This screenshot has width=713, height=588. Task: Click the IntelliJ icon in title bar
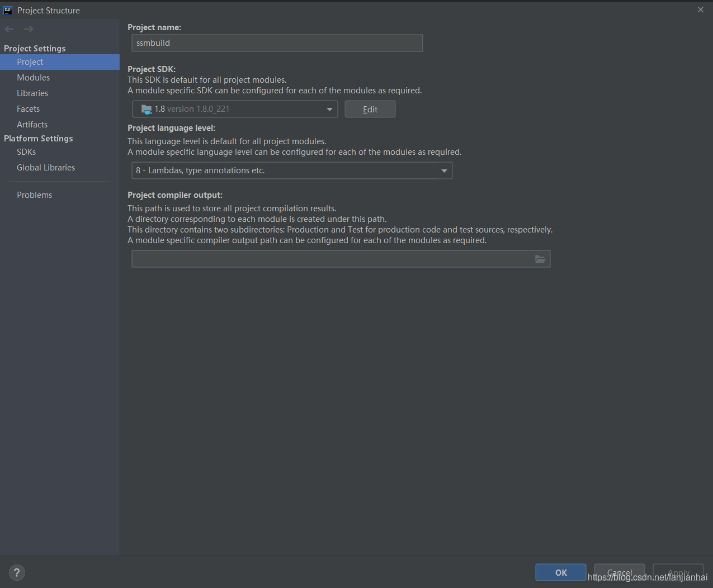[x=8, y=10]
